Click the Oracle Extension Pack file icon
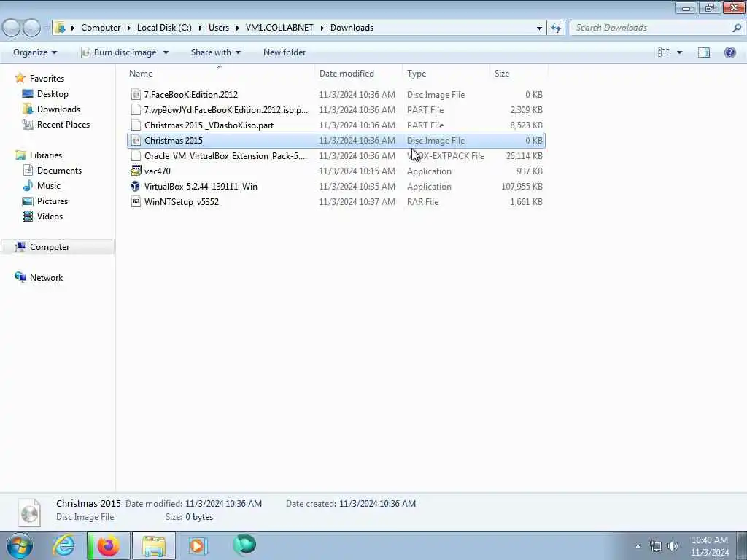 coord(136,156)
